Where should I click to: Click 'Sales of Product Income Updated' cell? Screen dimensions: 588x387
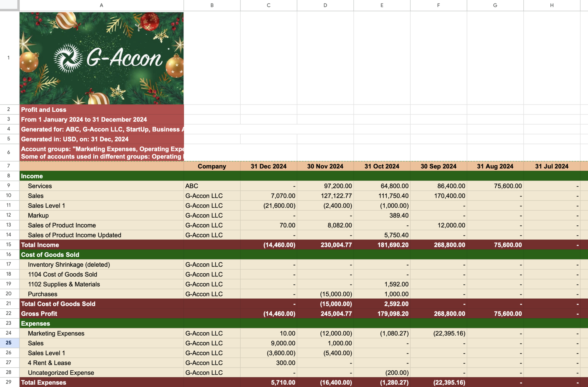(x=102, y=235)
